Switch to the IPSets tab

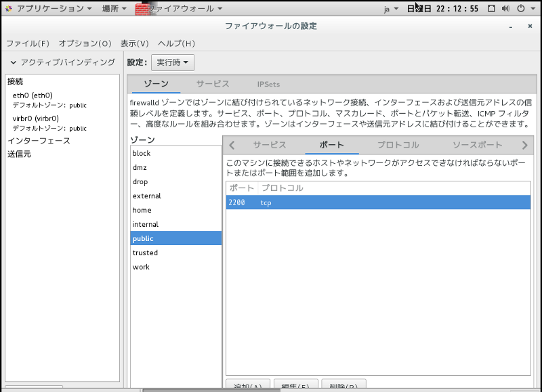[x=268, y=84]
